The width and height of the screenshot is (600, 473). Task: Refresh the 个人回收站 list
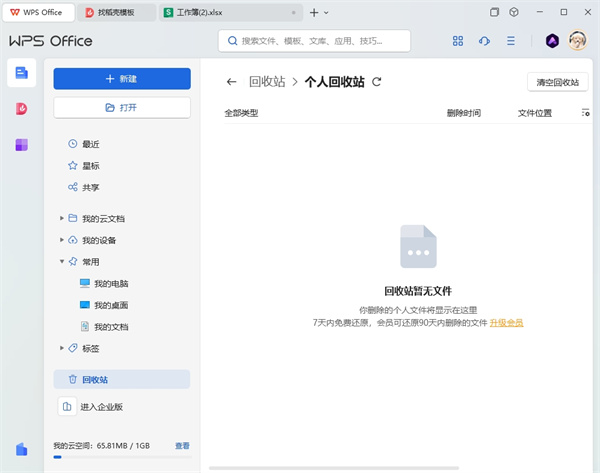[377, 82]
